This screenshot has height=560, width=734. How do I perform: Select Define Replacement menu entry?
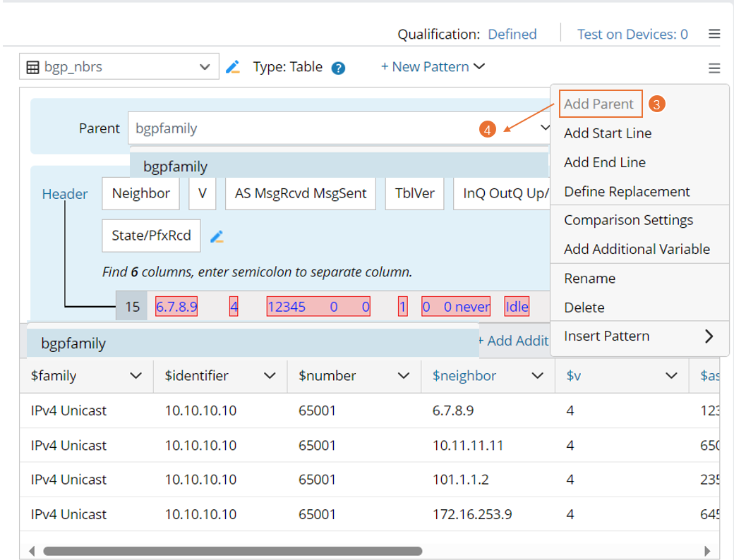pos(627,192)
